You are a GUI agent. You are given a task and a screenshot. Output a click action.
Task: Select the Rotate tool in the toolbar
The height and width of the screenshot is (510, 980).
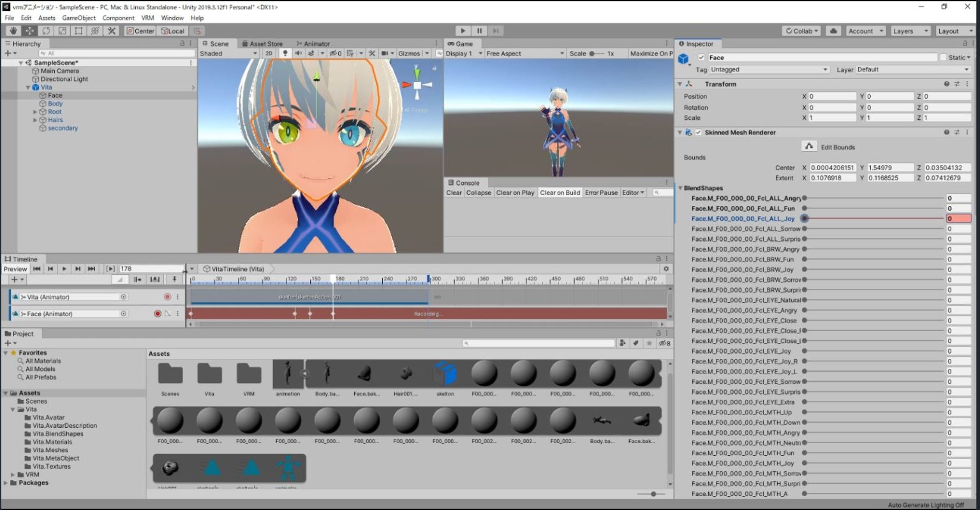click(x=46, y=31)
